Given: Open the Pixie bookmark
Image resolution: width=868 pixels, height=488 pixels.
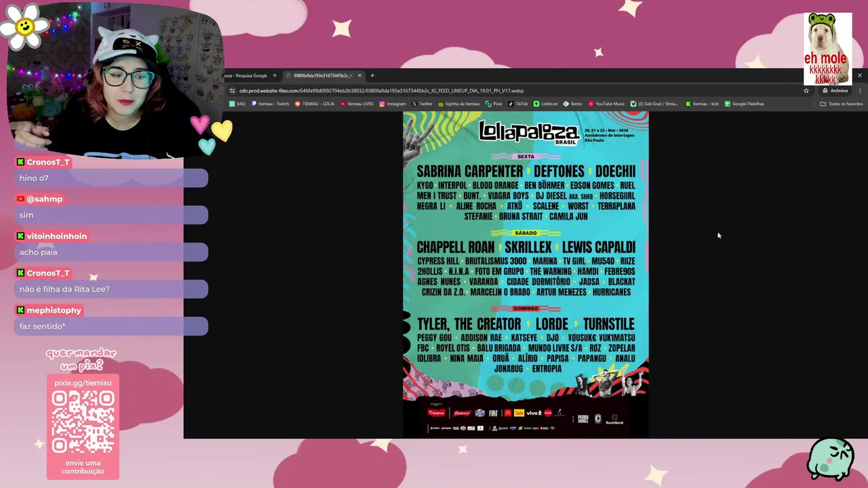Looking at the screenshot, I should coord(494,104).
